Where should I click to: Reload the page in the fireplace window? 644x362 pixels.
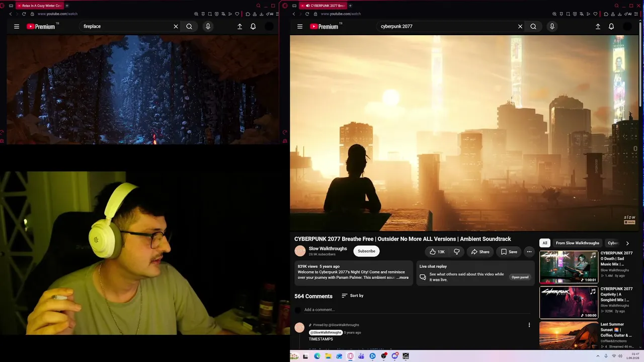click(24, 14)
